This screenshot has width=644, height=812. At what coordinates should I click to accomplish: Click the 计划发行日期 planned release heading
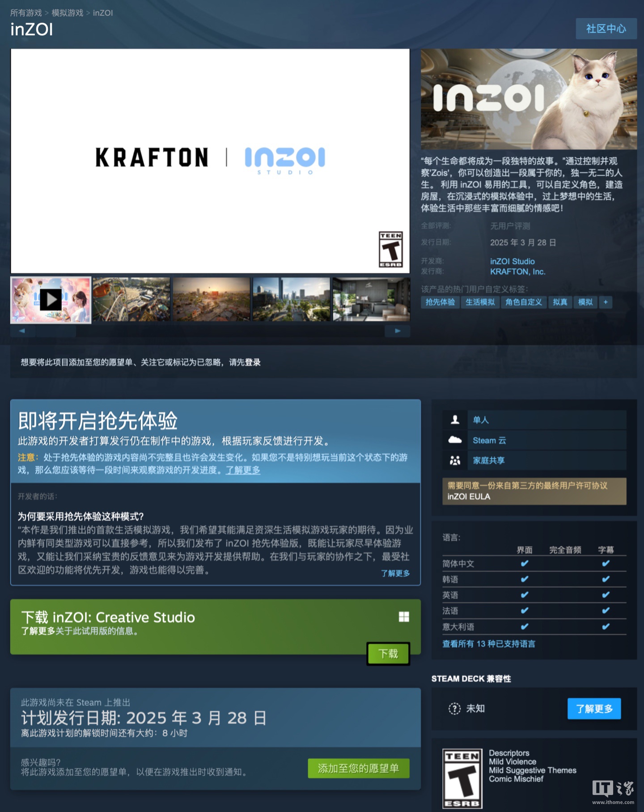144,718
